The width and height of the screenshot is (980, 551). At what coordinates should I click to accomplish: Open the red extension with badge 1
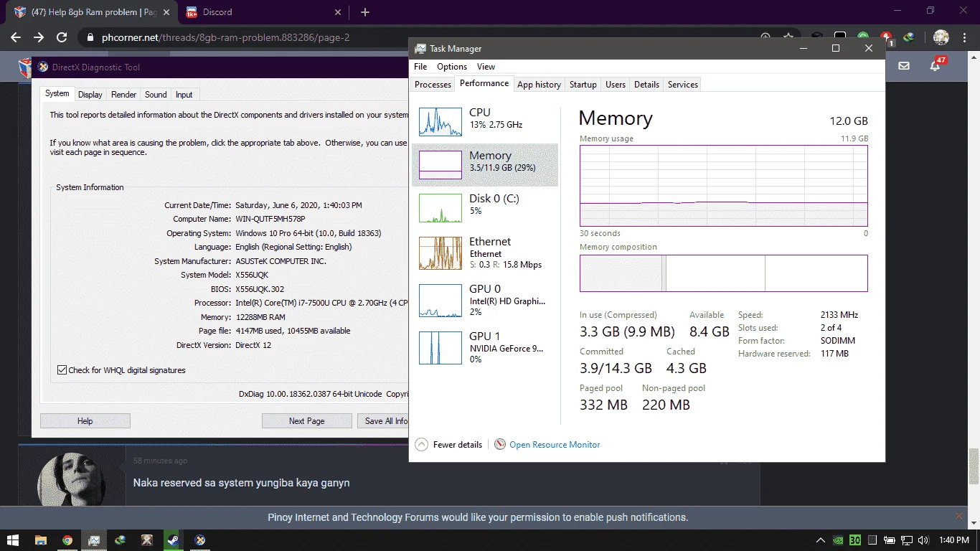click(886, 37)
